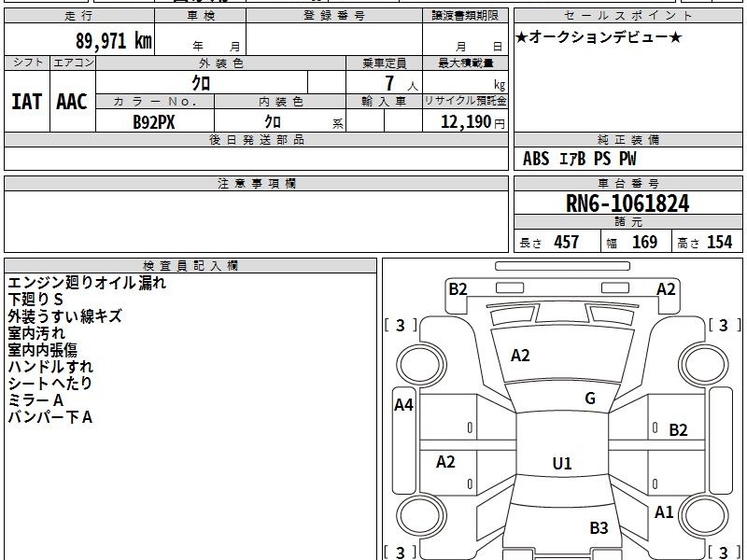Click the 走行 header cell
747x560 pixels.
pos(79,16)
